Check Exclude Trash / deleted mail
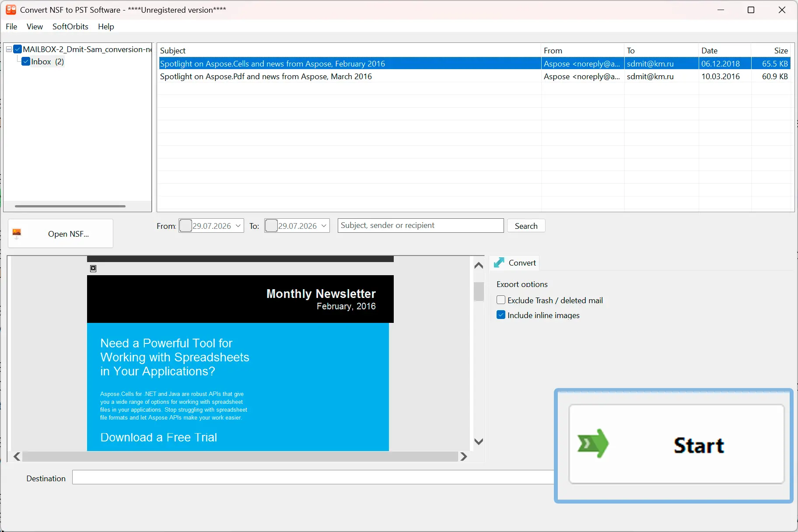This screenshot has width=798, height=532. tap(501, 300)
